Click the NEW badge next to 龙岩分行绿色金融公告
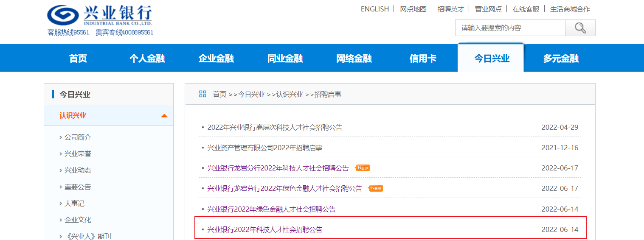 point(376,188)
